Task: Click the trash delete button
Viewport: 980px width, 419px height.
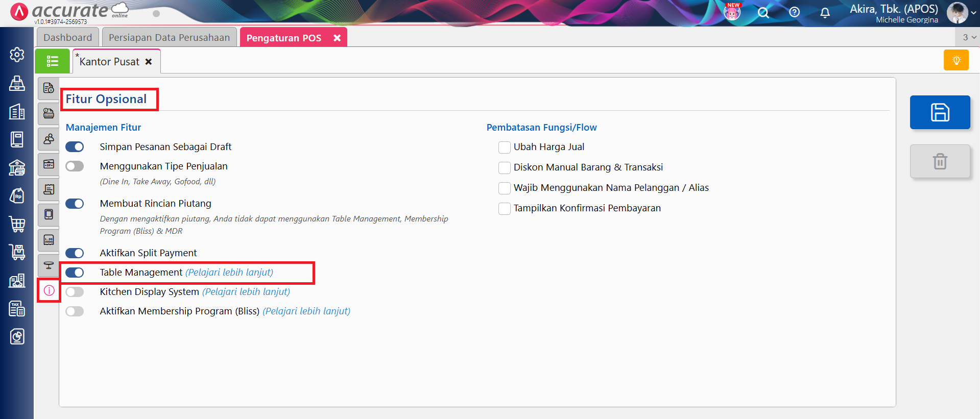Action: (x=940, y=161)
